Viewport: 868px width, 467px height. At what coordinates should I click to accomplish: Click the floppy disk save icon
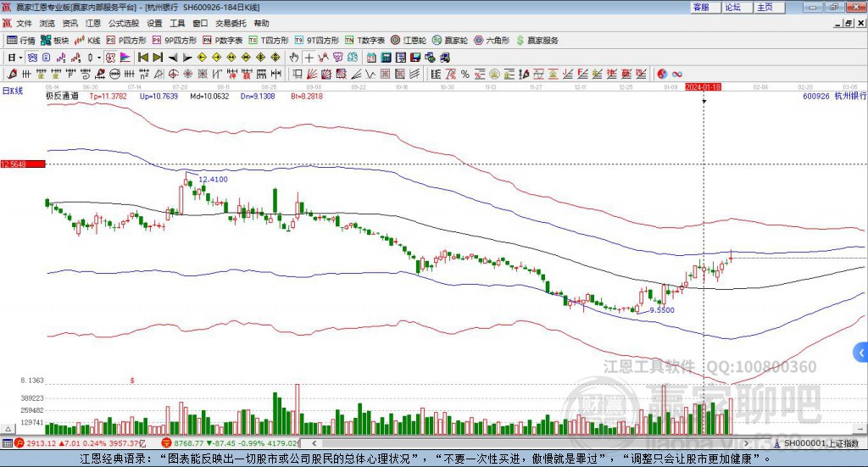click(415, 58)
